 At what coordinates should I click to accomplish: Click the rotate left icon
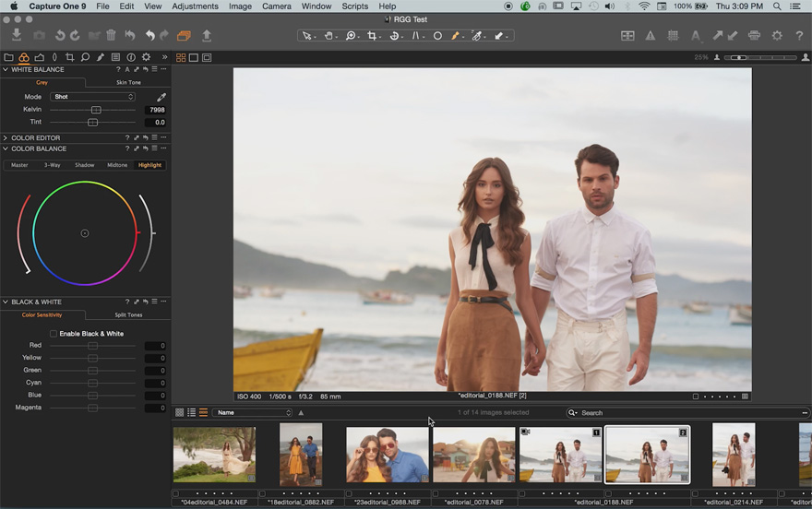pyautogui.click(x=60, y=35)
